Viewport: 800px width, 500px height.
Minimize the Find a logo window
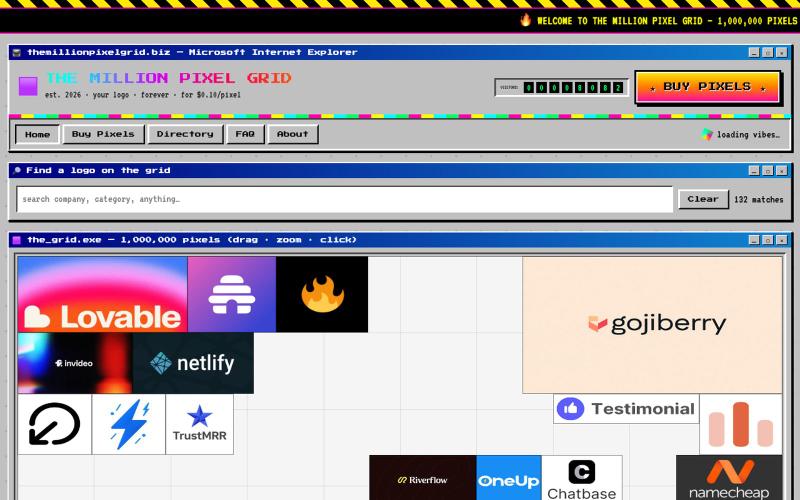tap(754, 170)
